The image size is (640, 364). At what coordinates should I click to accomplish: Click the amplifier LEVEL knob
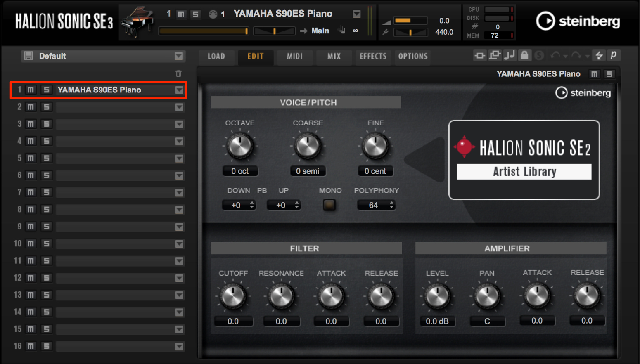(437, 296)
